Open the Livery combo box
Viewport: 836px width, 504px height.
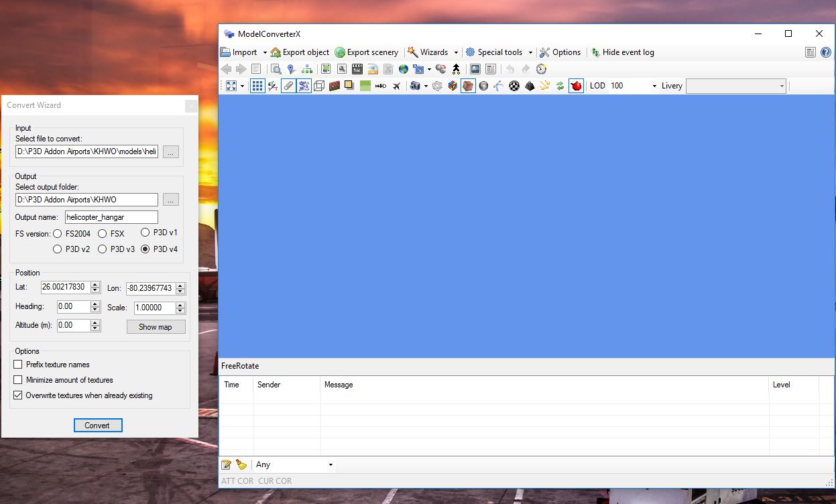point(735,86)
